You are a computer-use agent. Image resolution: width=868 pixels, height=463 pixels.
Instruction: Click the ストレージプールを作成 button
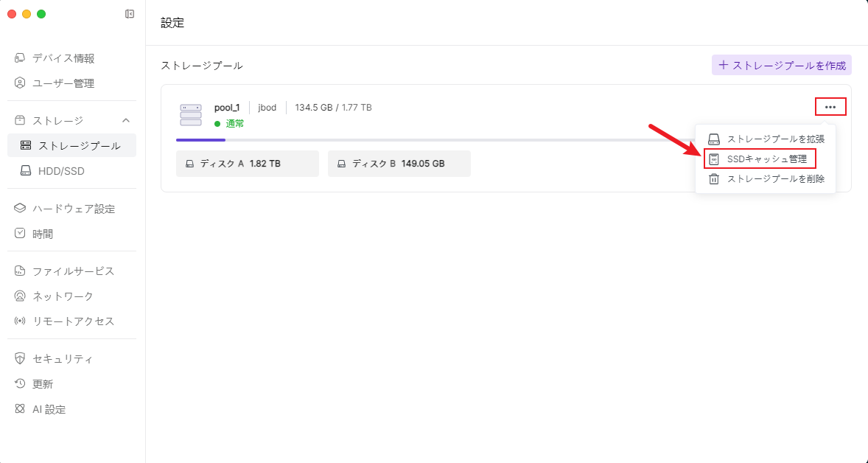(782, 65)
